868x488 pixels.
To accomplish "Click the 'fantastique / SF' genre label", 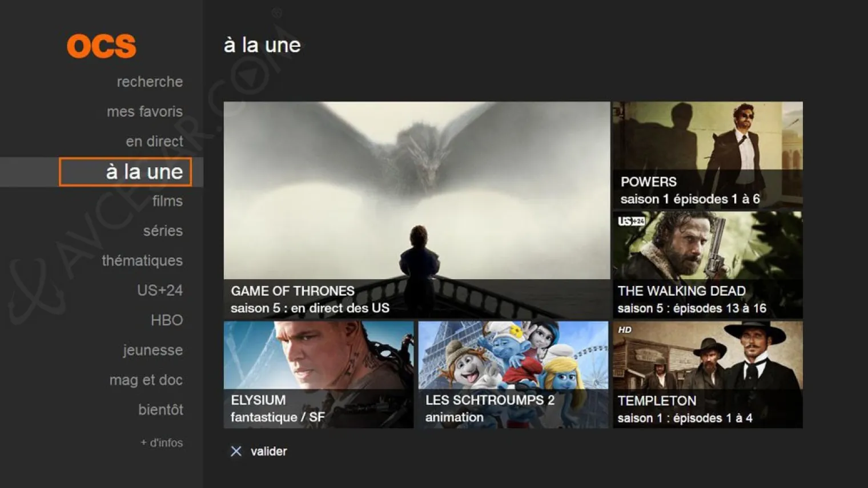I will [278, 417].
